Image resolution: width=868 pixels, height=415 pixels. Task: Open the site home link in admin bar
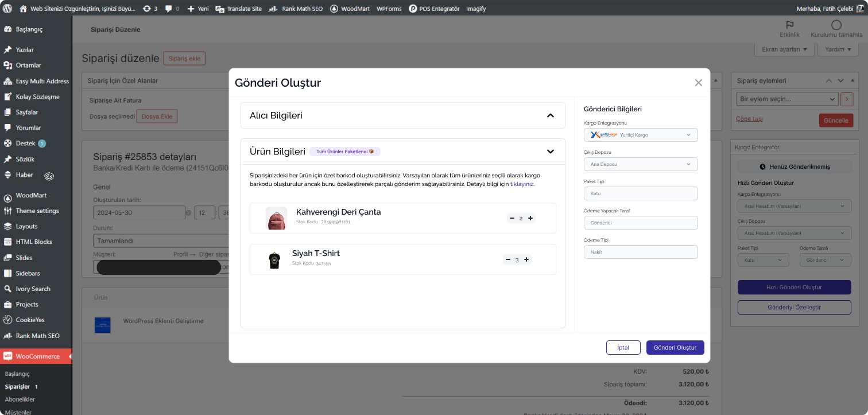77,9
